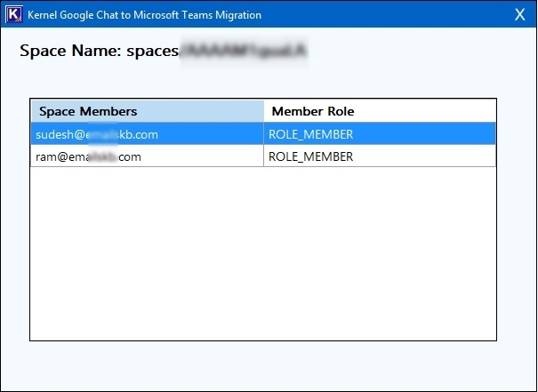Click the window title text
Viewport: 538px width, 392px height.
(144, 15)
